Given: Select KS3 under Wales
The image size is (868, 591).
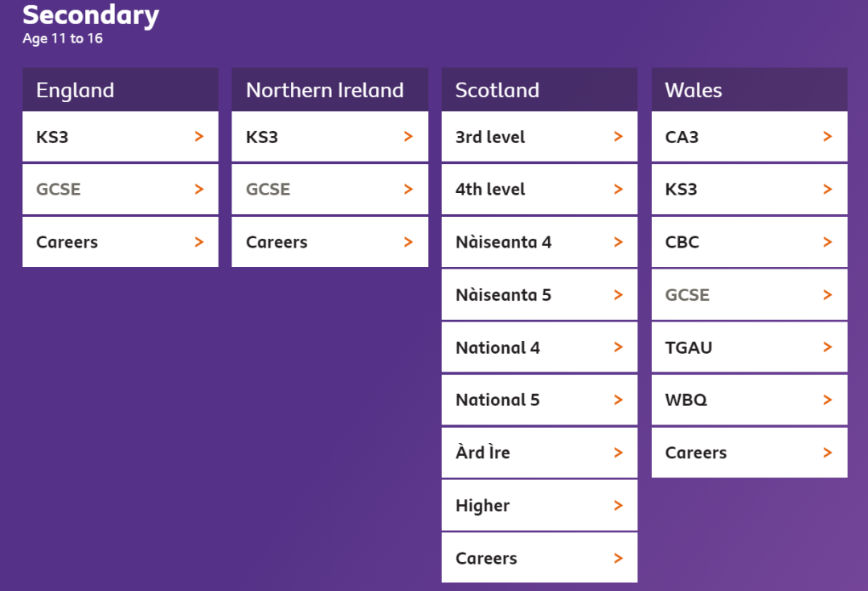Looking at the screenshot, I should (x=682, y=190).
